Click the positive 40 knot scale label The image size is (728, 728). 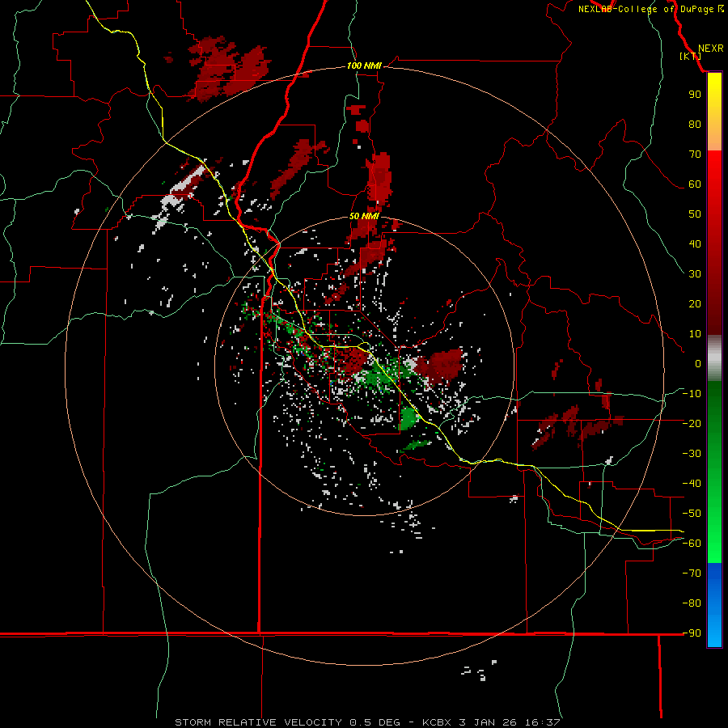click(x=695, y=243)
